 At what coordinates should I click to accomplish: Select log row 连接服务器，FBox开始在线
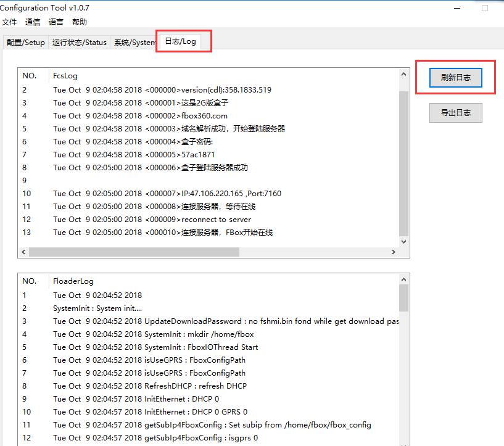point(209,233)
